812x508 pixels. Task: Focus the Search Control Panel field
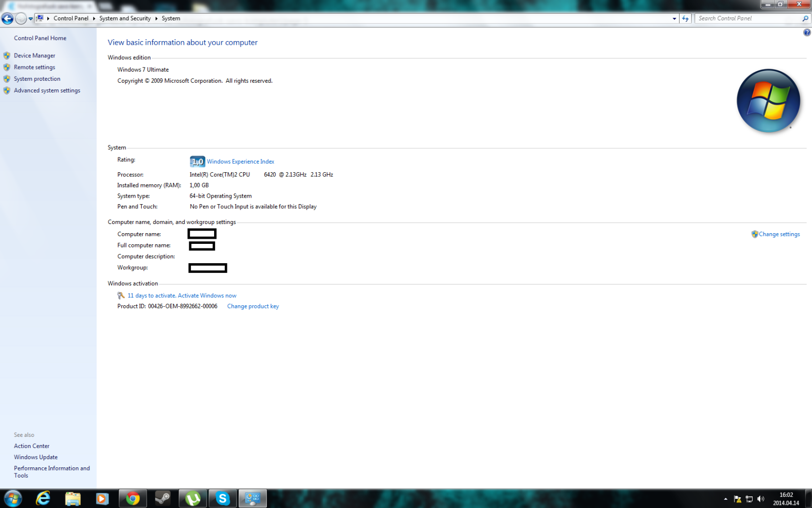click(748, 18)
